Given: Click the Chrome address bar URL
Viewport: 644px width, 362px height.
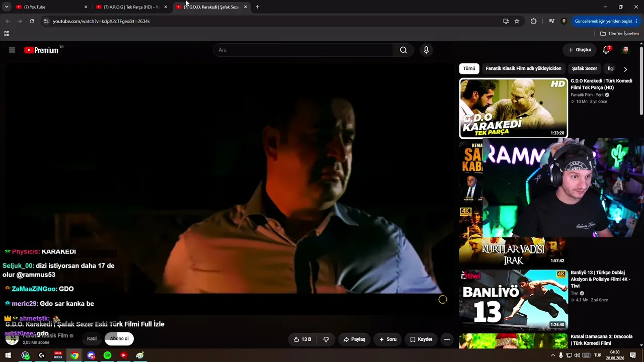Looking at the screenshot, I should point(101,21).
